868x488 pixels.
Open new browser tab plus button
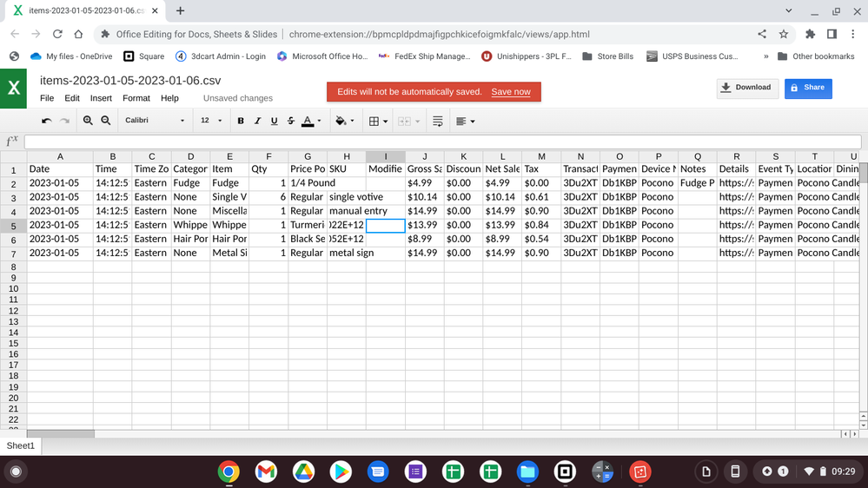click(181, 10)
